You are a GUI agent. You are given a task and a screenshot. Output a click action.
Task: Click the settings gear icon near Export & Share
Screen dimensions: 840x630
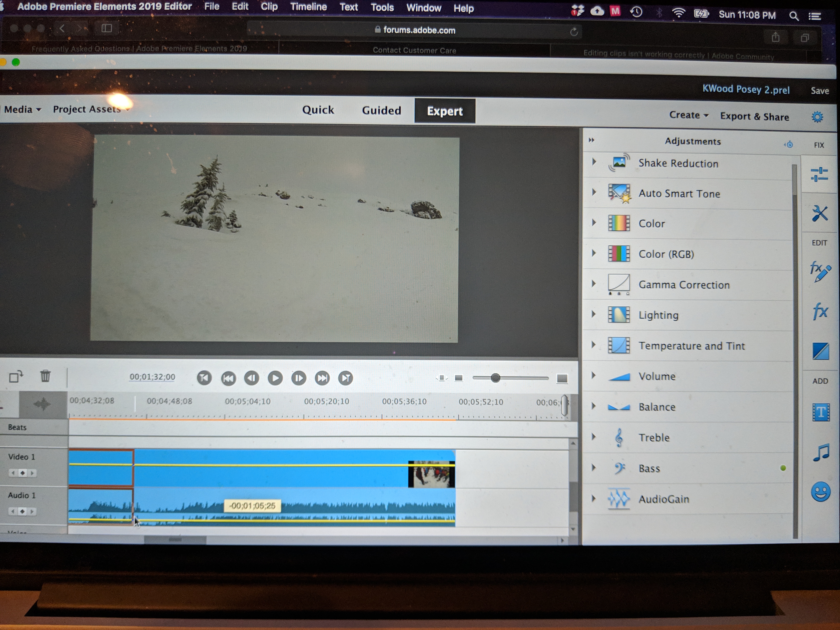coord(817,117)
